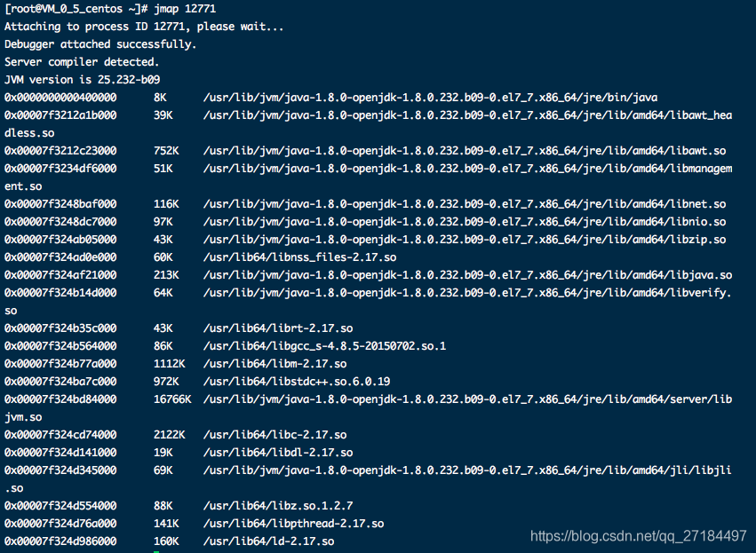Click the librt-2.17.so entry
Image resolution: width=756 pixels, height=553 pixels.
[x=278, y=328]
